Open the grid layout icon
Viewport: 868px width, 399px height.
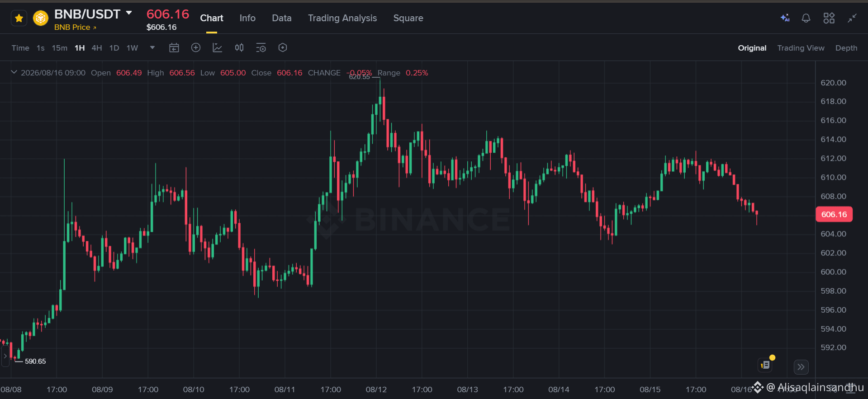[829, 18]
